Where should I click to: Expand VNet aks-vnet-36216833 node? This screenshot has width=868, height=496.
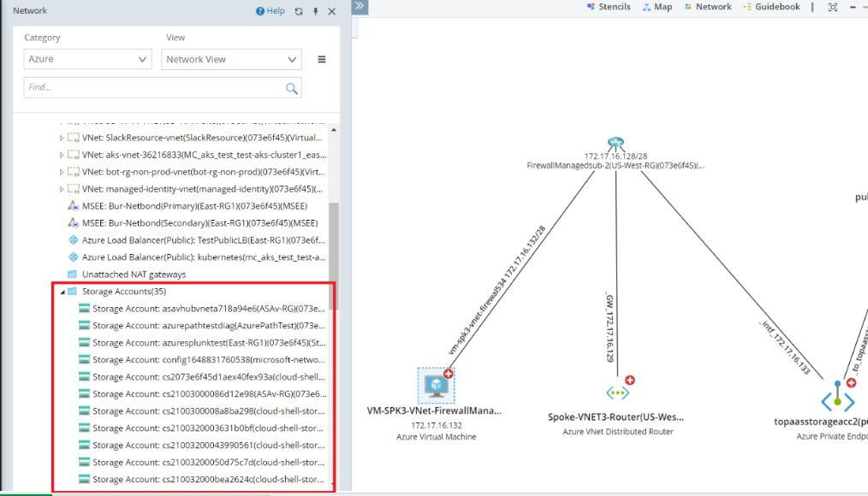[x=62, y=155]
